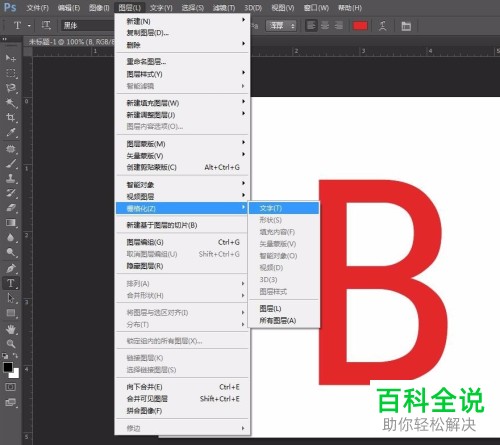The image size is (500, 445).
Task: Select the Pen tool
Action: pyautogui.click(x=11, y=268)
